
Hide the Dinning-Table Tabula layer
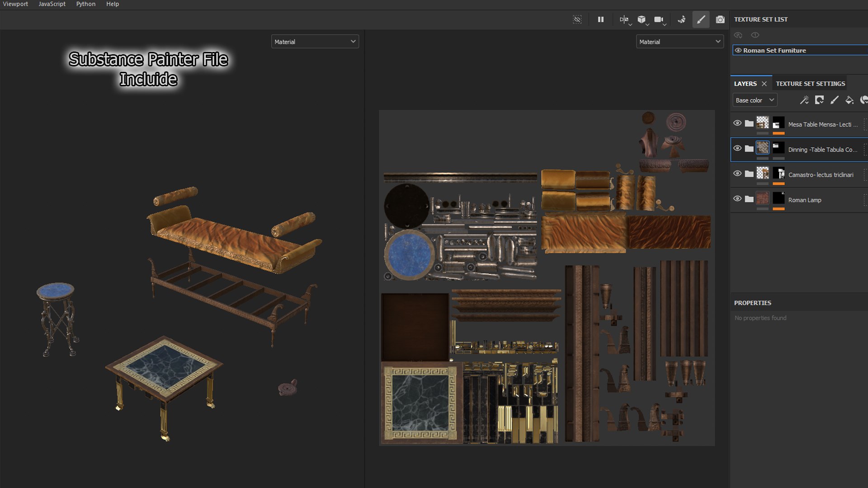[x=737, y=148]
